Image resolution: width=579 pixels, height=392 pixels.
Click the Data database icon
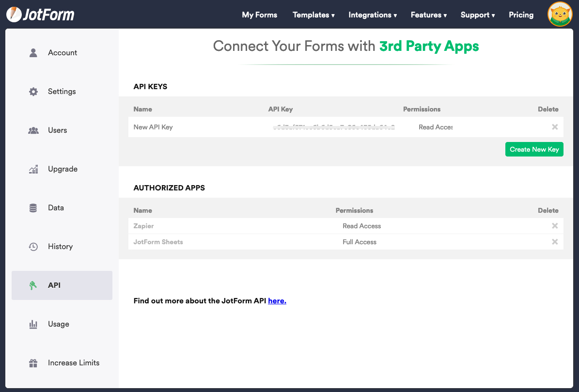pos(33,208)
